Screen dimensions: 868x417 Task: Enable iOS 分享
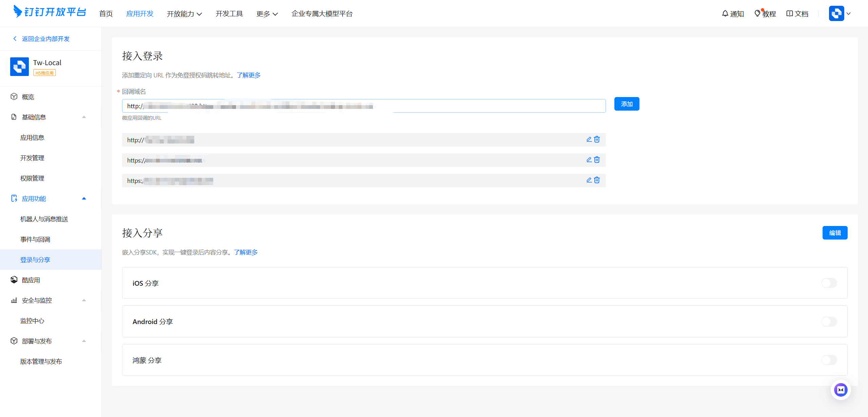coord(829,283)
